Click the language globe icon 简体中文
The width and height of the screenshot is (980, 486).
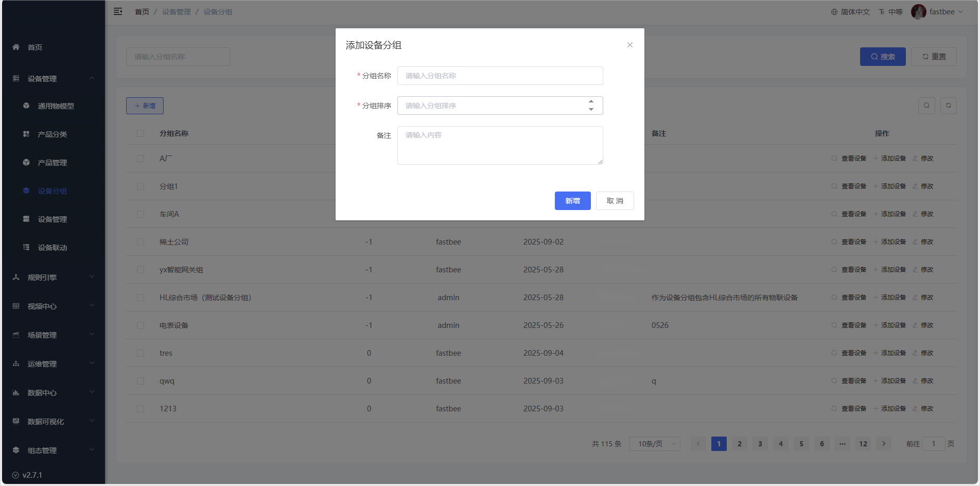(x=834, y=12)
